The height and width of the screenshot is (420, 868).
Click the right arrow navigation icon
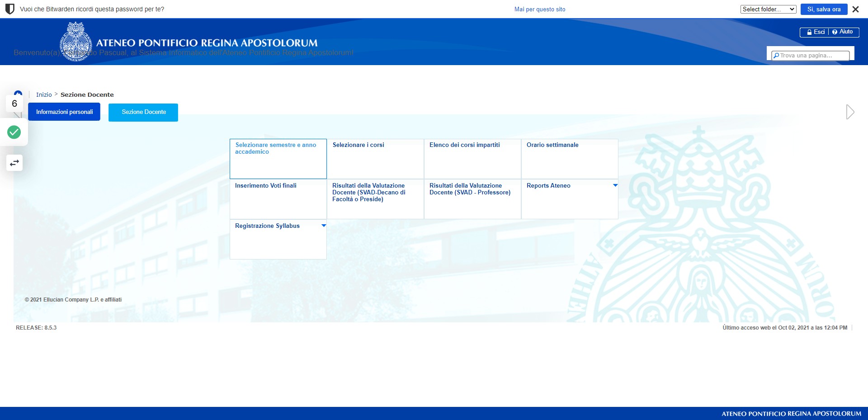coord(850,112)
